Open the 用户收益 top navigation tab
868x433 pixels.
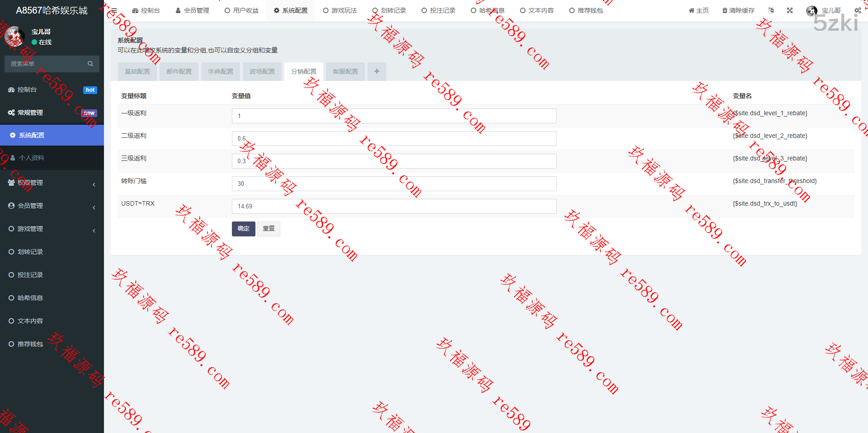[x=241, y=10]
